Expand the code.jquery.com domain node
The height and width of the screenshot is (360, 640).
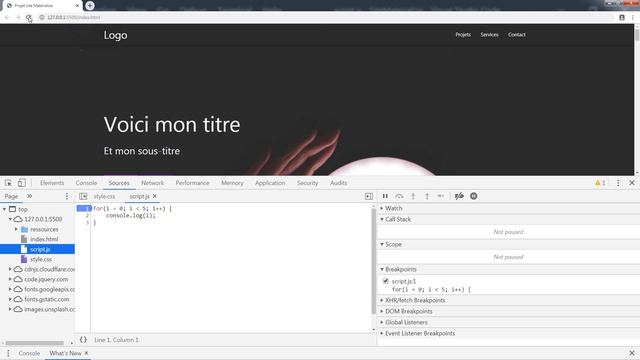tap(10, 279)
